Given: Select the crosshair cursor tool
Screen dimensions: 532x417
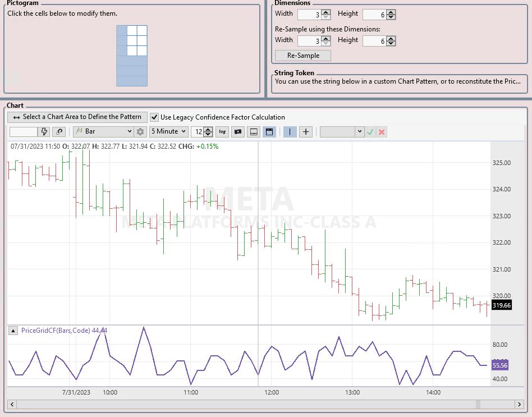Looking at the screenshot, I should pos(306,132).
